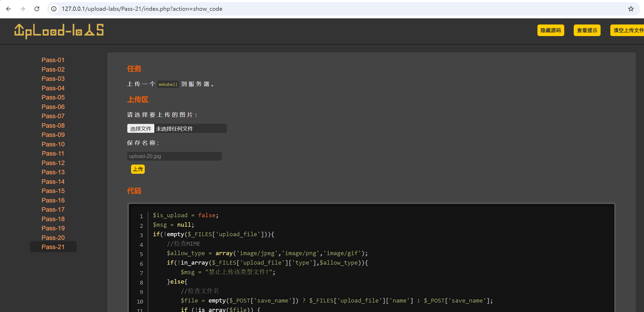Open Pass-05 in the sidebar

click(x=53, y=97)
